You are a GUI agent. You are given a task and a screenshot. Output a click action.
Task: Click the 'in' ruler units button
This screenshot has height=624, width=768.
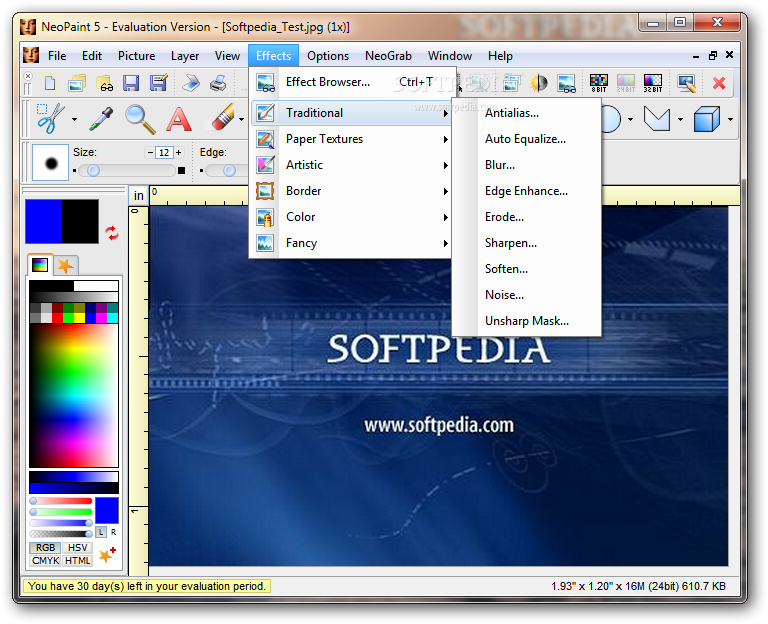click(x=139, y=195)
